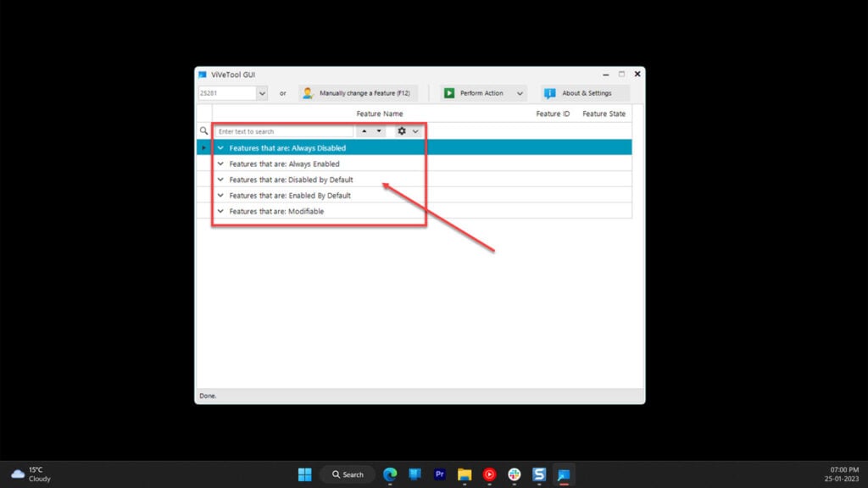Open dropdown arrow beside search gear
The height and width of the screenshot is (488, 868).
[x=415, y=131]
